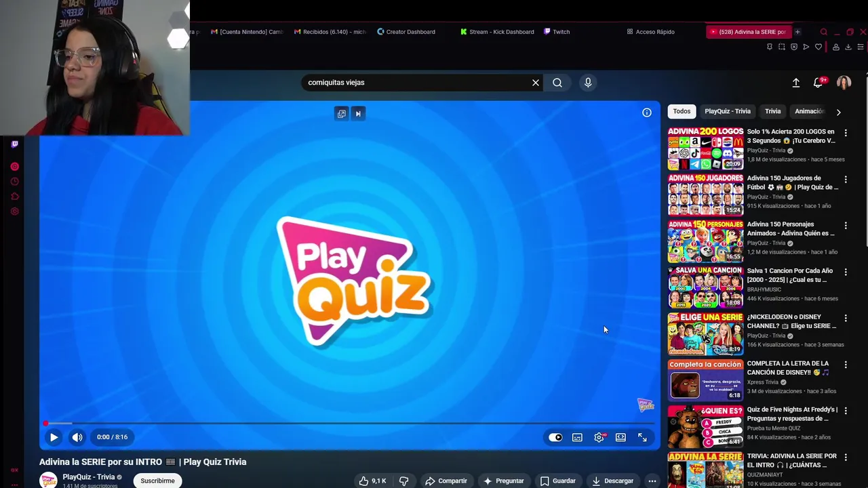Switch to 'Acceso Rápido' browser tab
This screenshot has width=868, height=488.
click(651, 32)
